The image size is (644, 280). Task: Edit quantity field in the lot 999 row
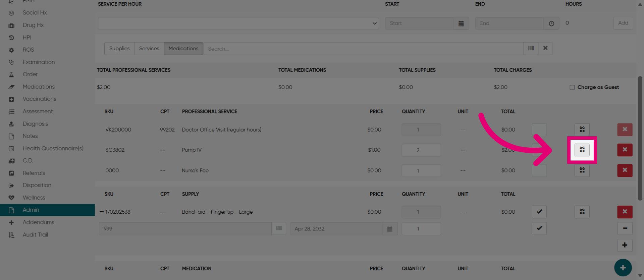[421, 229]
